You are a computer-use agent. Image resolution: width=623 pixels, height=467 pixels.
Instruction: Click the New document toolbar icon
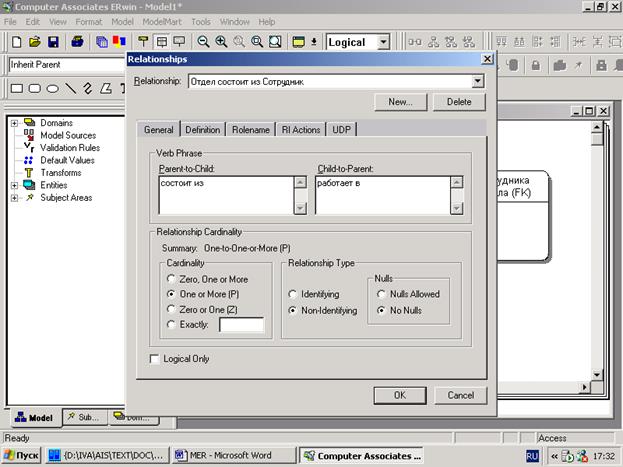point(17,42)
